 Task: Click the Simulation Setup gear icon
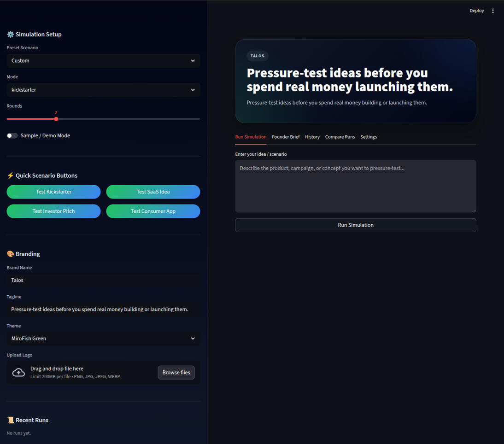(10, 35)
